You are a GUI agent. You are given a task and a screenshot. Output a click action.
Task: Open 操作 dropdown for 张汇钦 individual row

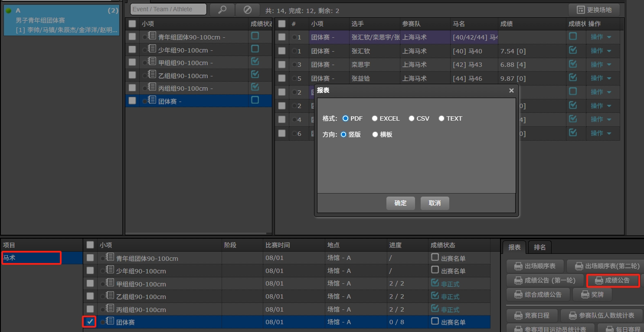pyautogui.click(x=601, y=51)
